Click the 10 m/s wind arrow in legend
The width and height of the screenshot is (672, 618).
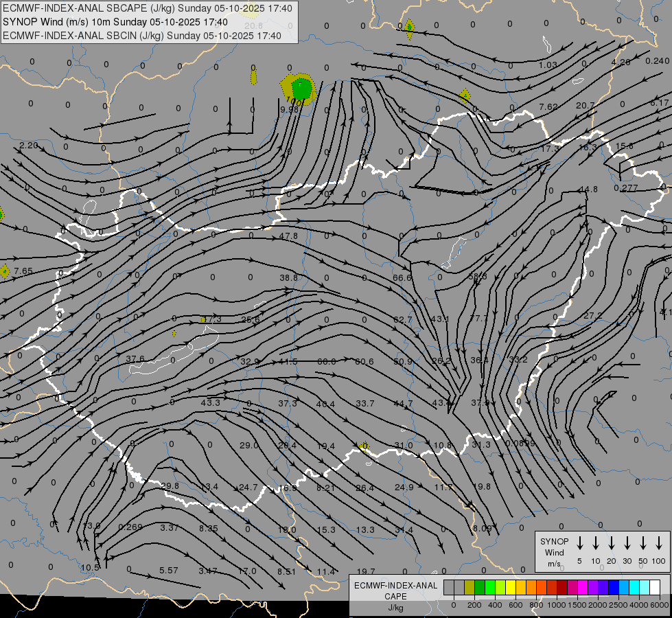pyautogui.click(x=595, y=543)
